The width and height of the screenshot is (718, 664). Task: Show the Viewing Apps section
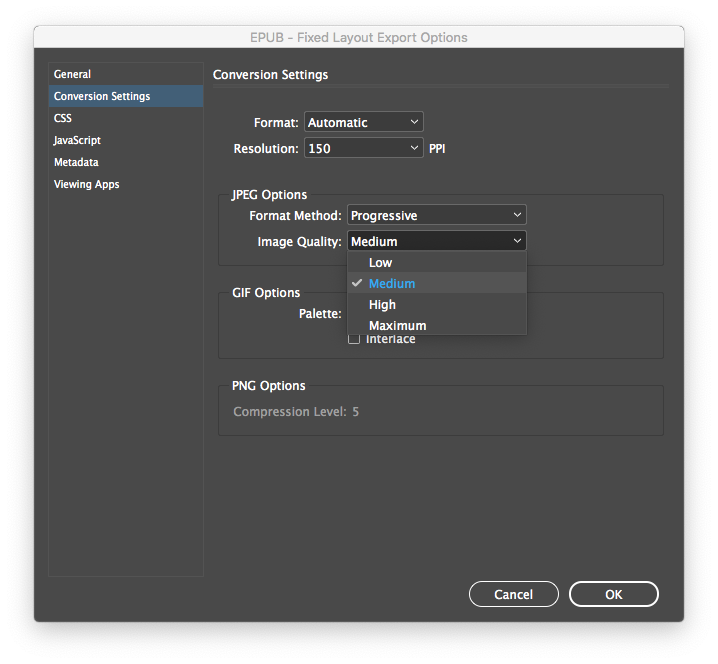86,184
